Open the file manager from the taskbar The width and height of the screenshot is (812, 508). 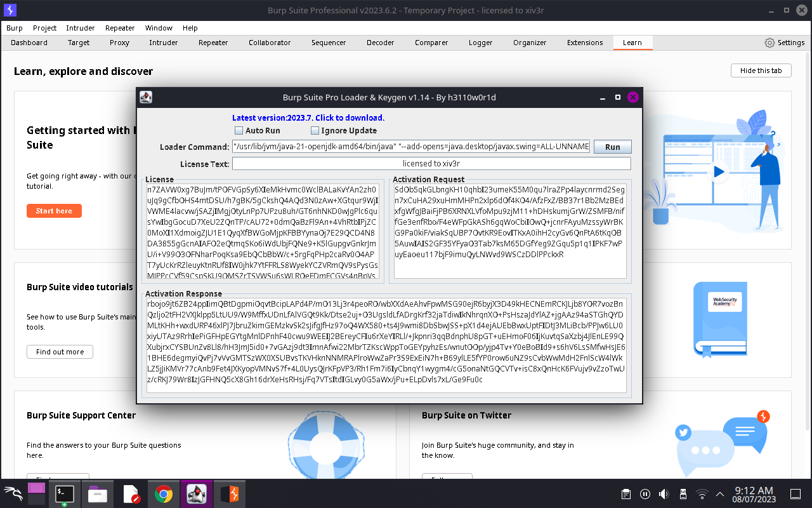pos(98,493)
